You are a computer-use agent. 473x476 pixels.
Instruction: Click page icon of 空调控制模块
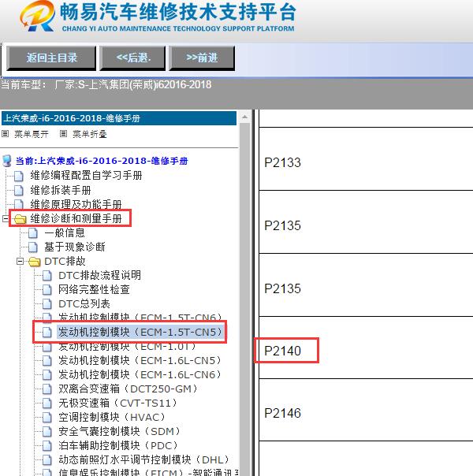pyautogui.click(x=47, y=418)
